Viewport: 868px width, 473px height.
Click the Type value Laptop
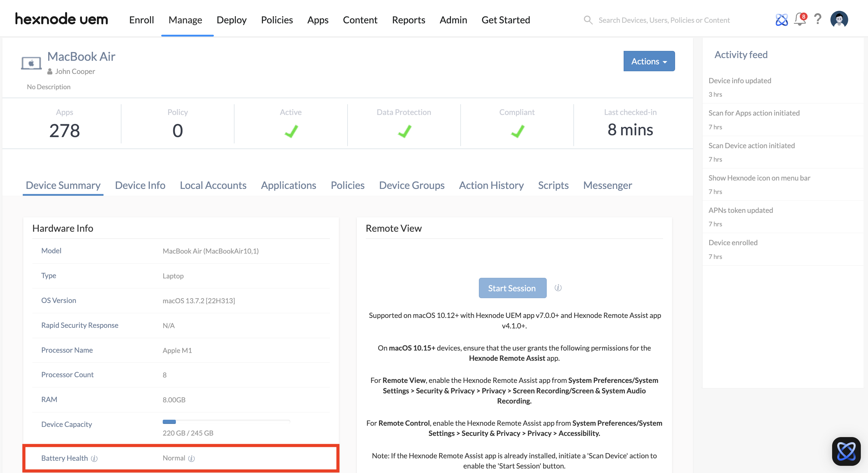pyautogui.click(x=173, y=276)
